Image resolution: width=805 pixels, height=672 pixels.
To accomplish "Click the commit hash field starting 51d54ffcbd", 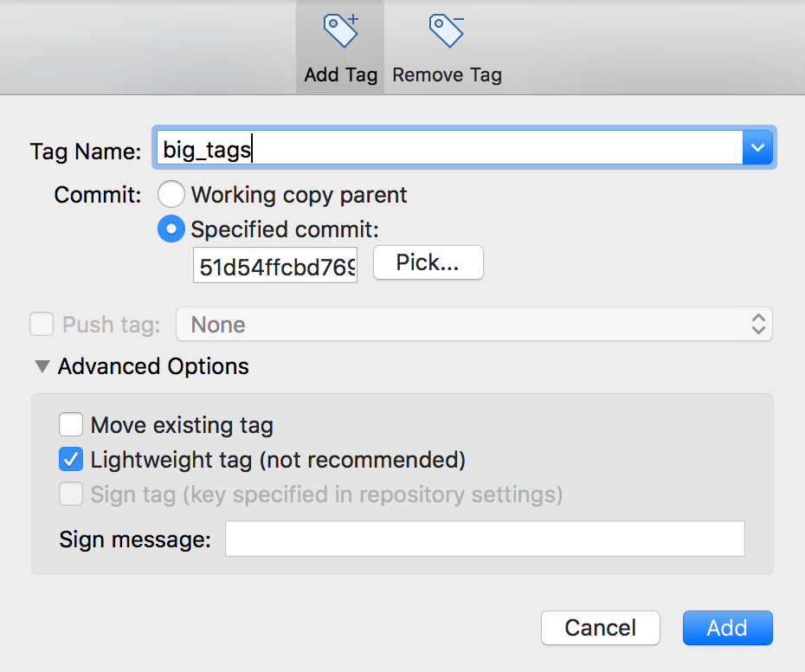I will coord(275,267).
